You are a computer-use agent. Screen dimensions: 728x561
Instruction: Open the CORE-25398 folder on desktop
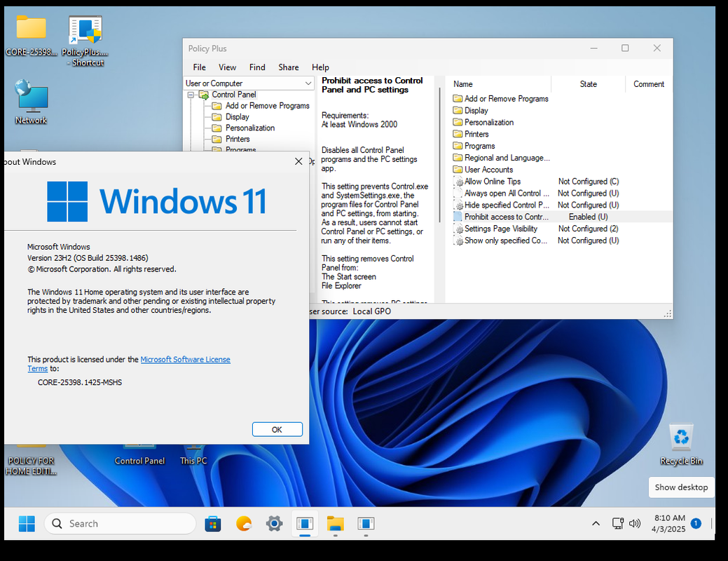point(31,36)
